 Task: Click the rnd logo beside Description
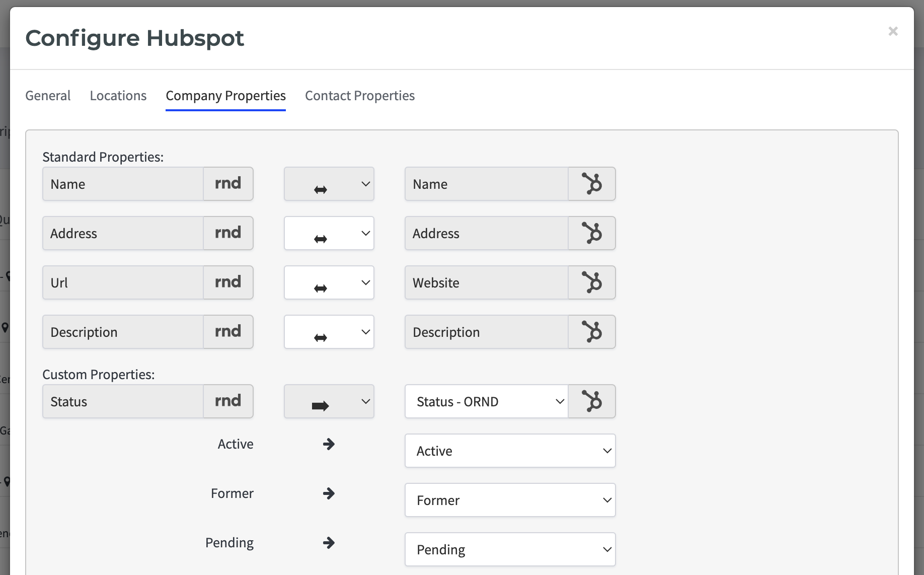point(228,332)
